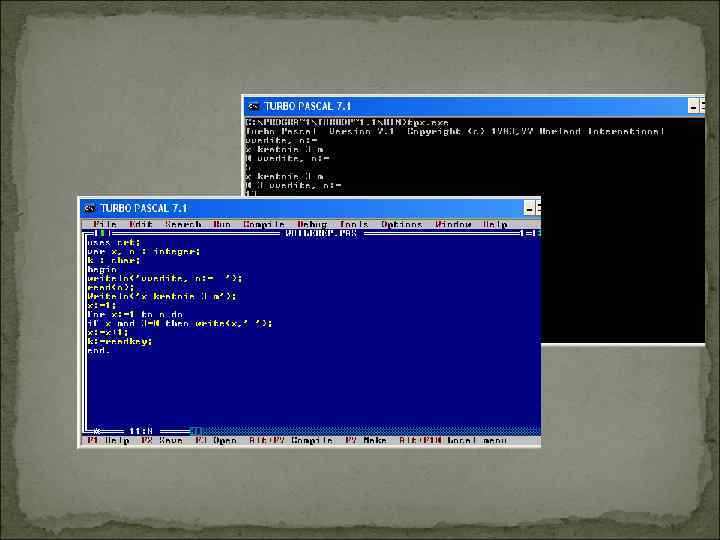Viewport: 720px width, 540px height.
Task: Click the front window's console system icon
Action: point(90,208)
